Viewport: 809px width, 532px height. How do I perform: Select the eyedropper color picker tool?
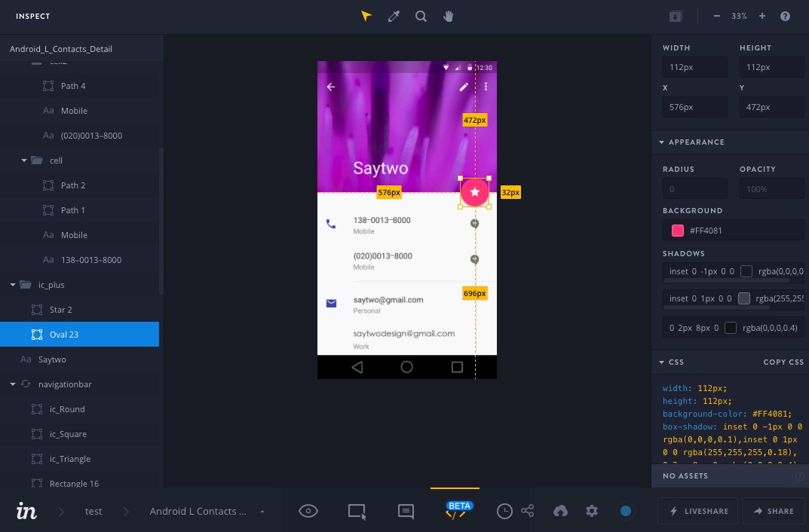tap(394, 16)
